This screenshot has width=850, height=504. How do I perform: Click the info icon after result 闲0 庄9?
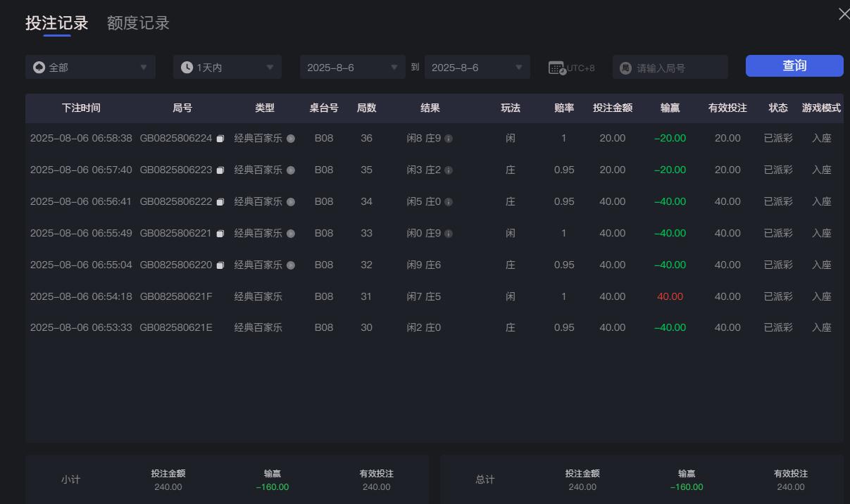[x=449, y=233]
